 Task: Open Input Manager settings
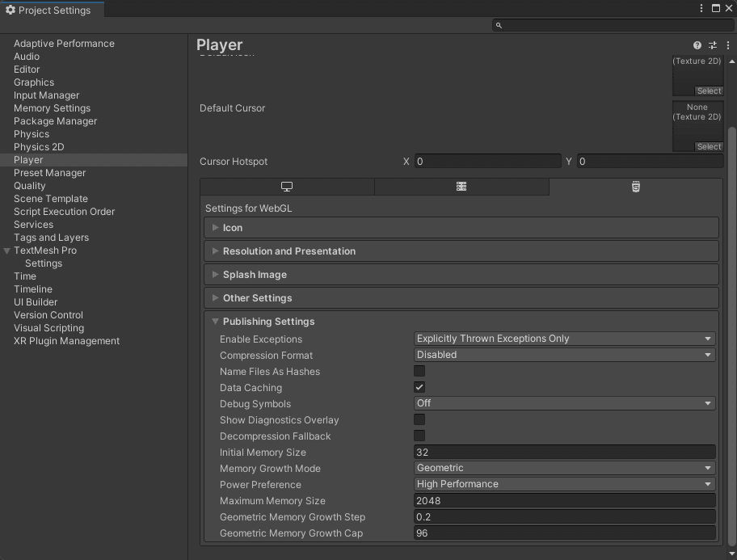pyautogui.click(x=46, y=95)
